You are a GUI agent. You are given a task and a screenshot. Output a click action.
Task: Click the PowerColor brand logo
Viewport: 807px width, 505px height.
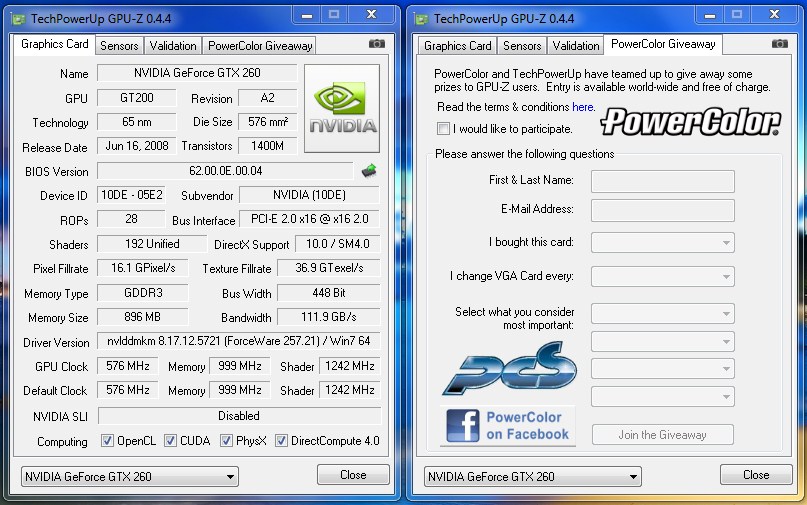point(690,121)
